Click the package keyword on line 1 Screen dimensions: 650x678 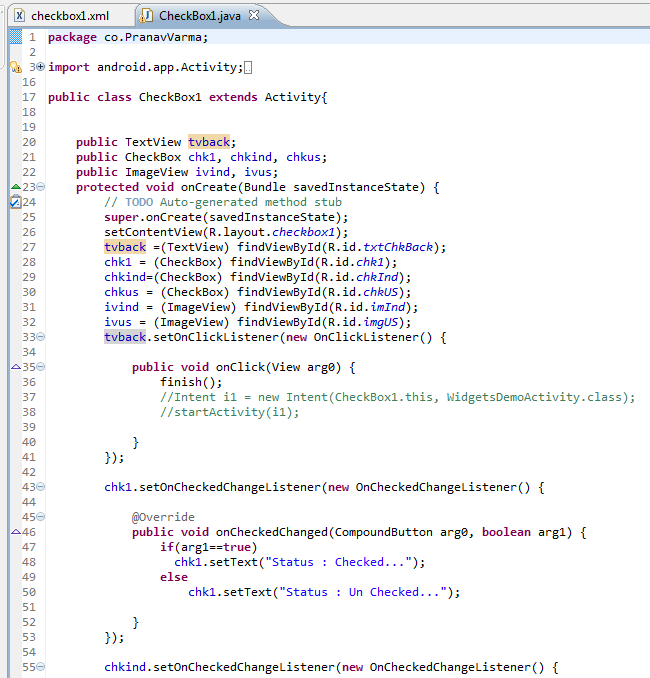click(72, 38)
